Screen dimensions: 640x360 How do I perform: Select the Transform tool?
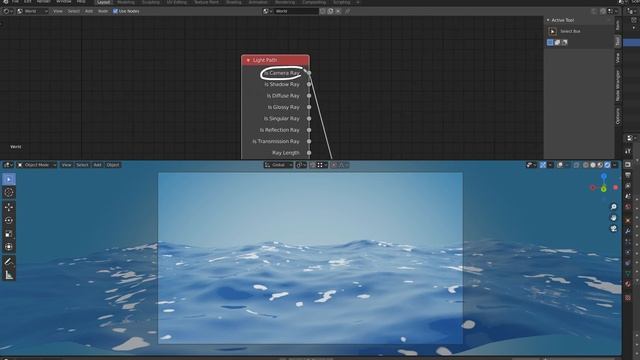(9, 247)
